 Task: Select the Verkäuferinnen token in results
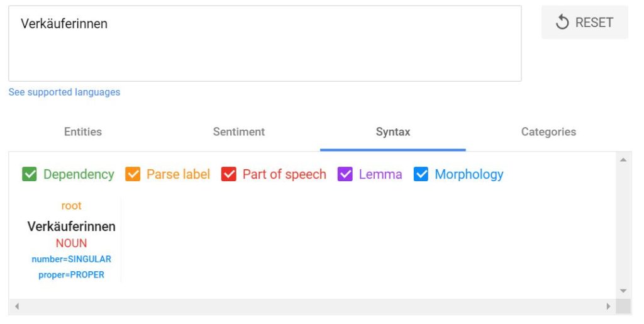(72, 226)
